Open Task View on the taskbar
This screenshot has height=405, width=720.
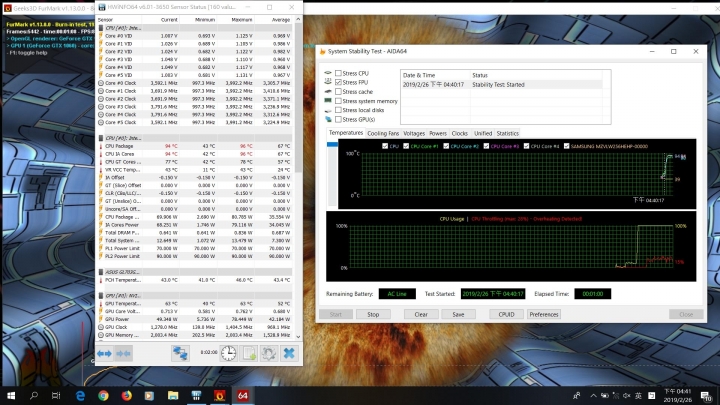click(x=56, y=395)
